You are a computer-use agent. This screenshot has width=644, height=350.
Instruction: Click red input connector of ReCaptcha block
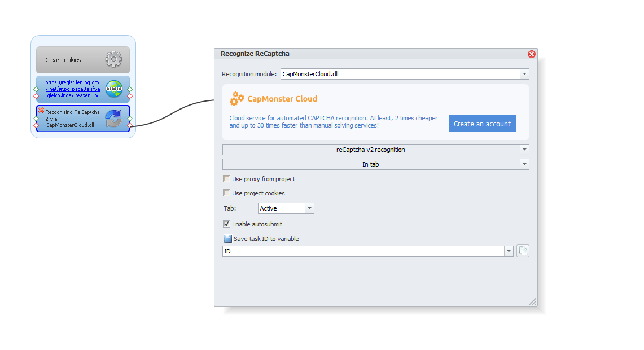coord(36,125)
